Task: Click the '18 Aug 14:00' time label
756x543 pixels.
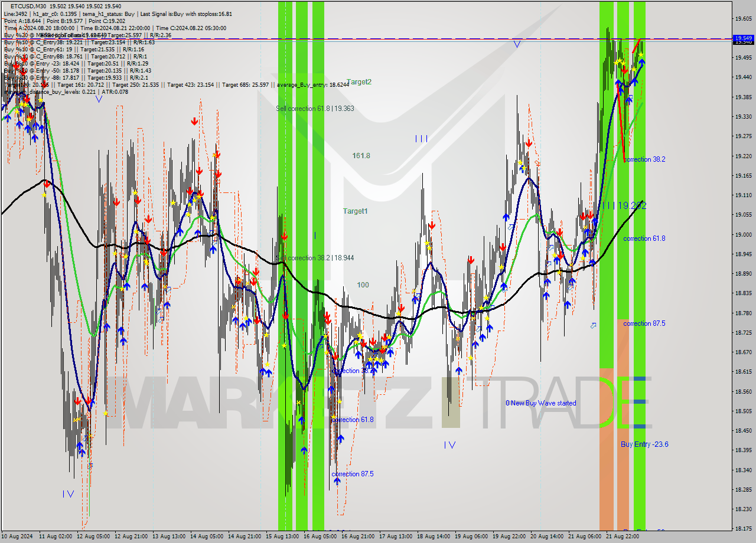Action: coord(434,537)
